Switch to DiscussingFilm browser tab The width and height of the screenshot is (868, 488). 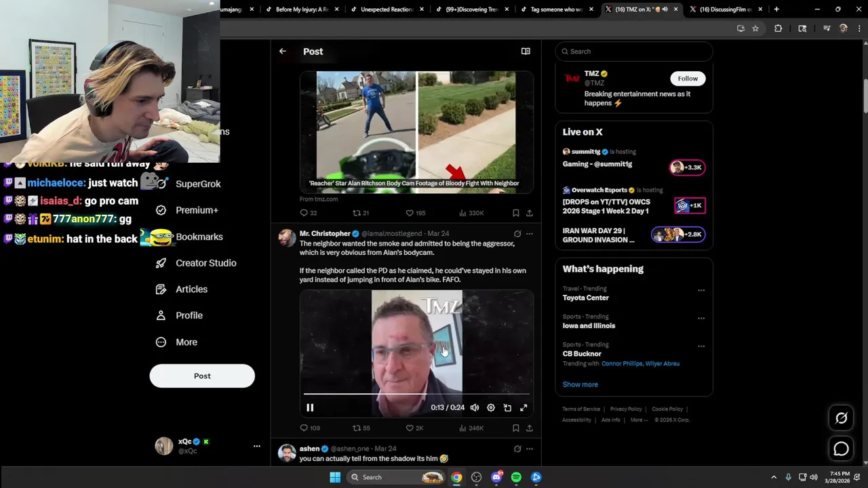(726, 9)
